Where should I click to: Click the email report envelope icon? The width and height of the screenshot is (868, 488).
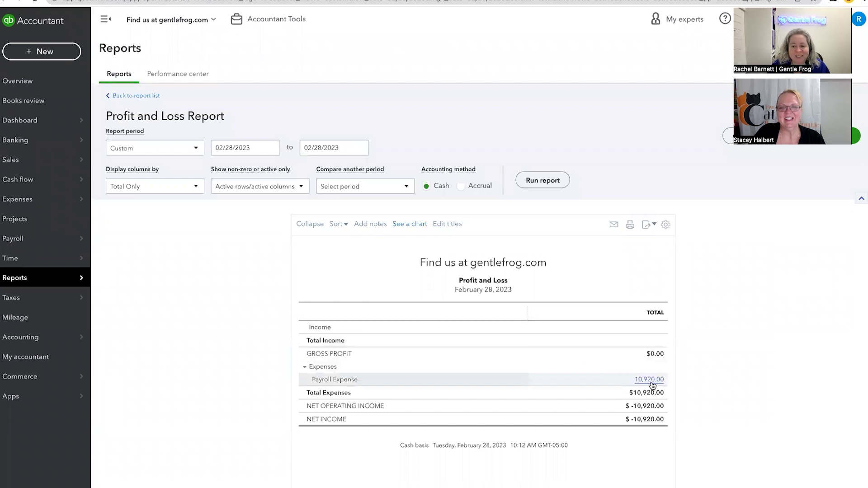pos(613,225)
